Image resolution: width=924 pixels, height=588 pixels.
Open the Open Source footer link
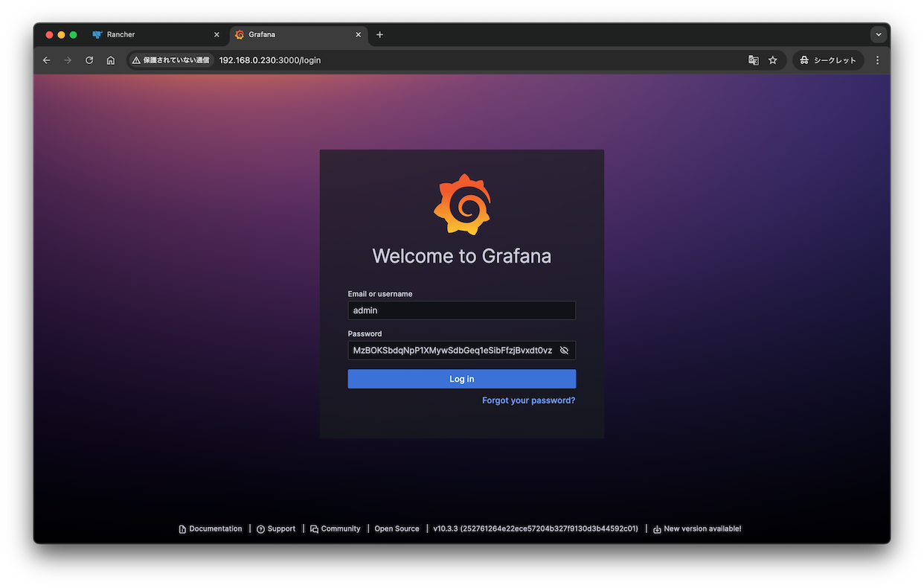click(x=397, y=529)
